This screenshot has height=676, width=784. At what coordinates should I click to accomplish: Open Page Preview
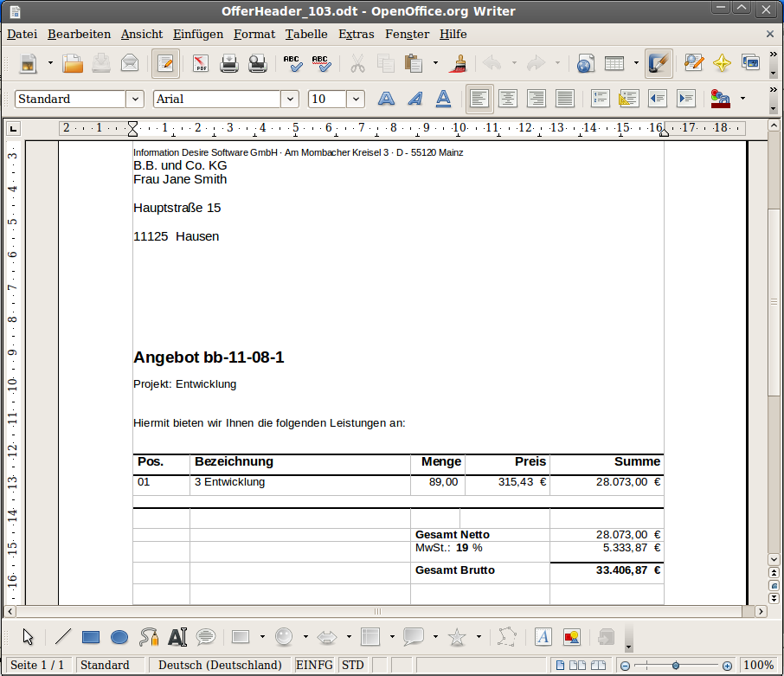tap(256, 63)
